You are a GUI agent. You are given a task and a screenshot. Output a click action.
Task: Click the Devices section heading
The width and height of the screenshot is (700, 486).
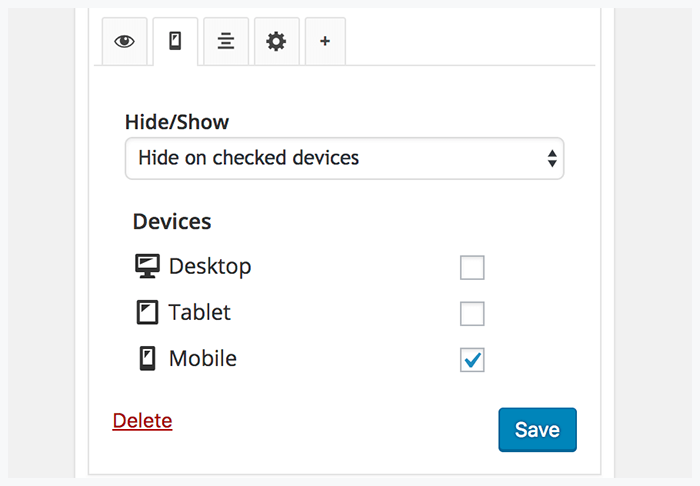[x=172, y=221]
